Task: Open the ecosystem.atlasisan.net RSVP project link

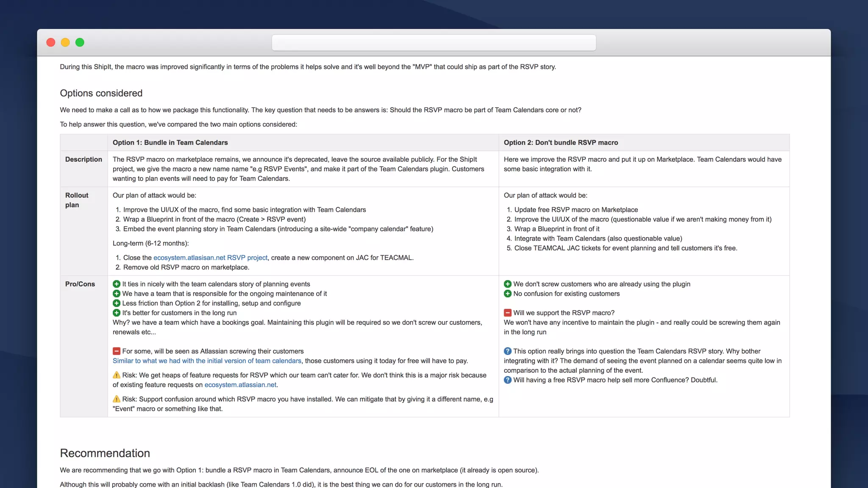Action: (210, 258)
